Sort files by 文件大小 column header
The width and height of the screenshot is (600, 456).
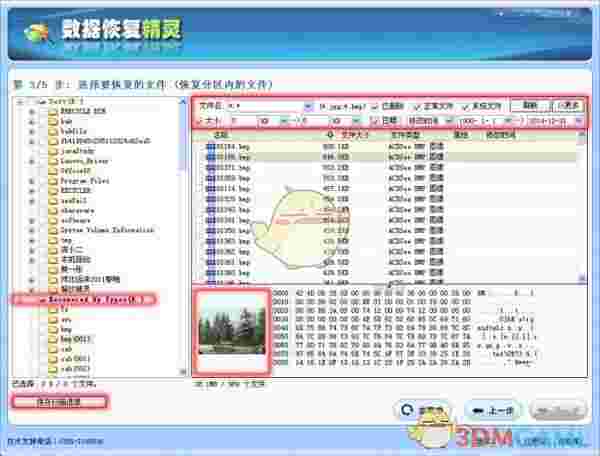point(354,135)
